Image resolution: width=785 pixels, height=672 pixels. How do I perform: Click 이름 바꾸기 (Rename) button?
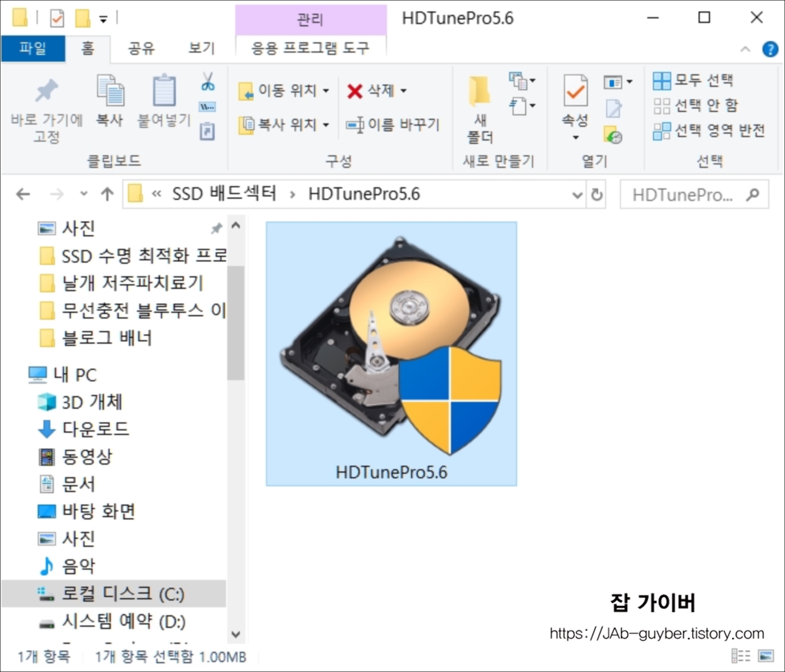click(392, 125)
